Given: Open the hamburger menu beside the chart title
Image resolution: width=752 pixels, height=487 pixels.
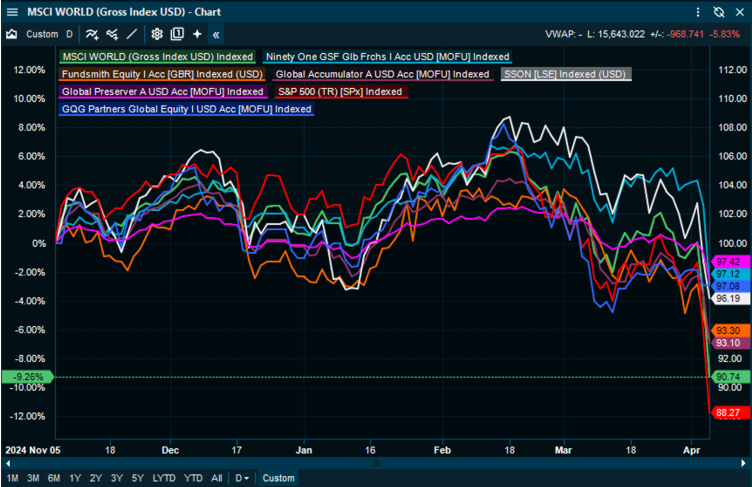Looking at the screenshot, I should tap(12, 12).
